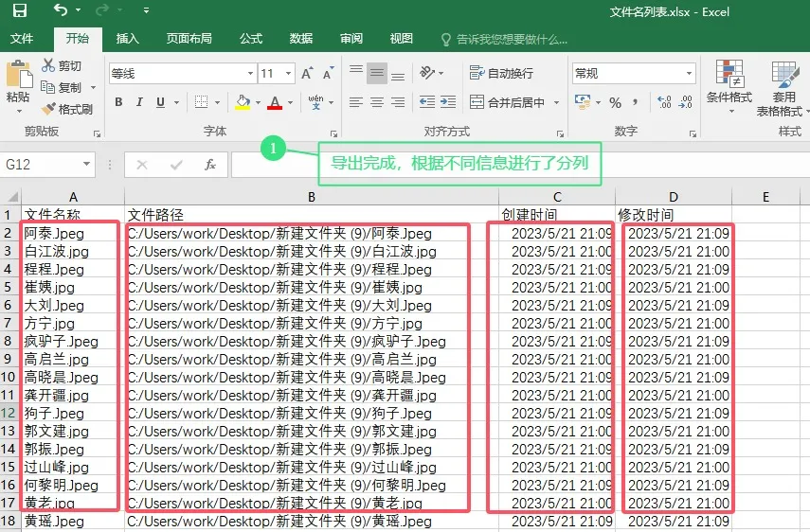The image size is (810, 532).
Task: Open the 插入 (Insert) ribbon tab
Action: pos(127,39)
